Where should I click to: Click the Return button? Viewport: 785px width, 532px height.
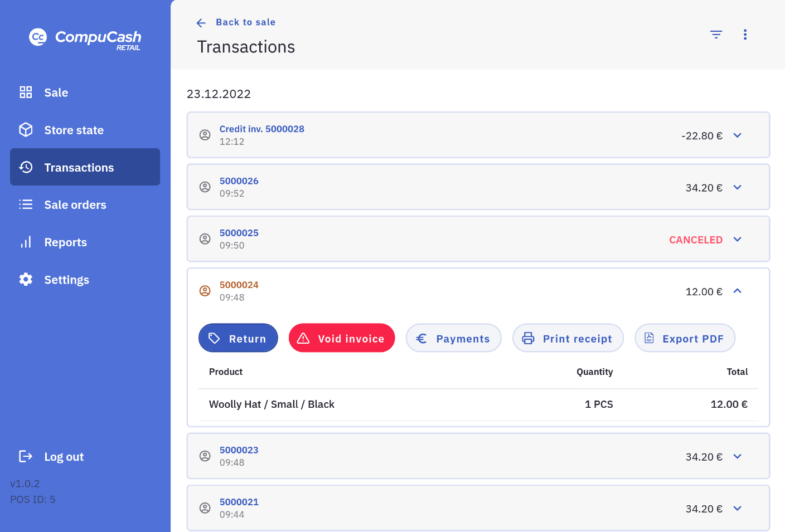(x=238, y=338)
